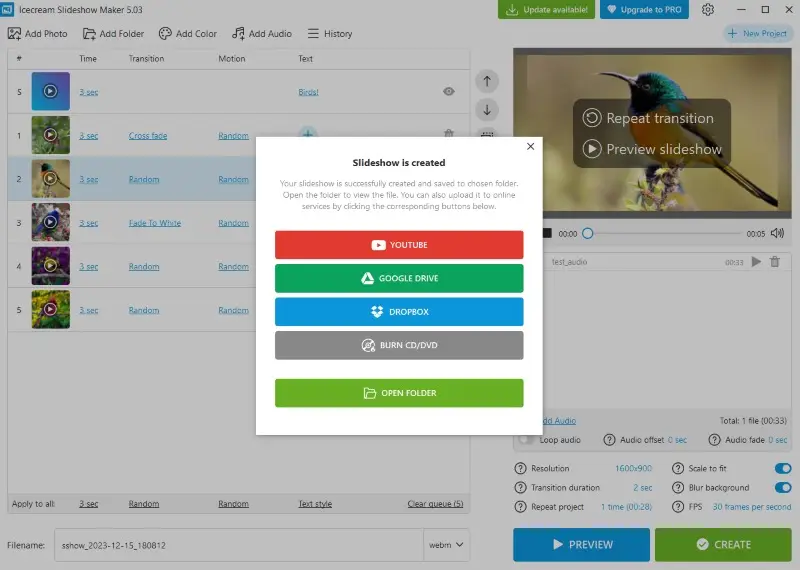
Task: Play the test_audio track
Action: [x=756, y=262]
